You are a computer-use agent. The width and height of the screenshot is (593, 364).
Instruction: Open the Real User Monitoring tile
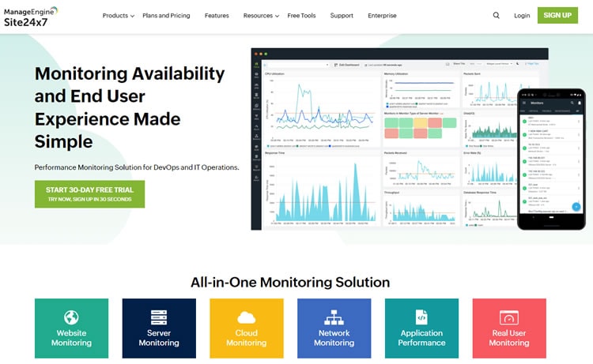tap(509, 328)
